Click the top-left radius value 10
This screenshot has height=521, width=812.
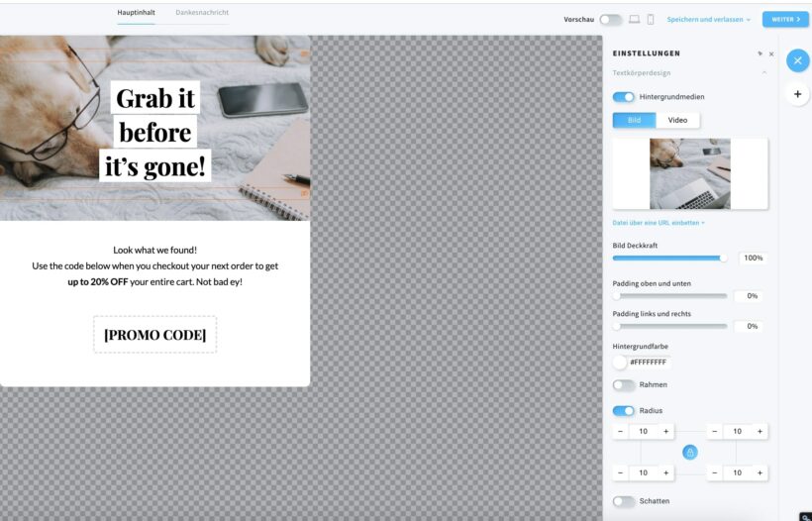[644, 432]
